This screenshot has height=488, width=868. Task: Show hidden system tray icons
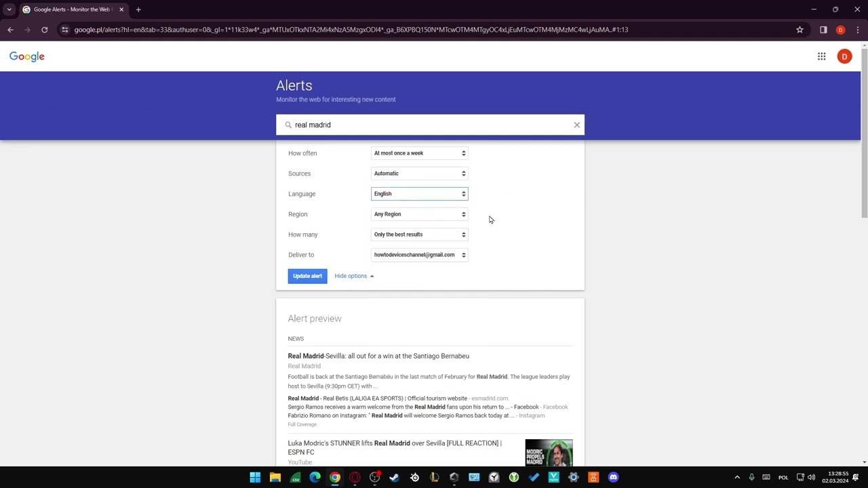737,477
